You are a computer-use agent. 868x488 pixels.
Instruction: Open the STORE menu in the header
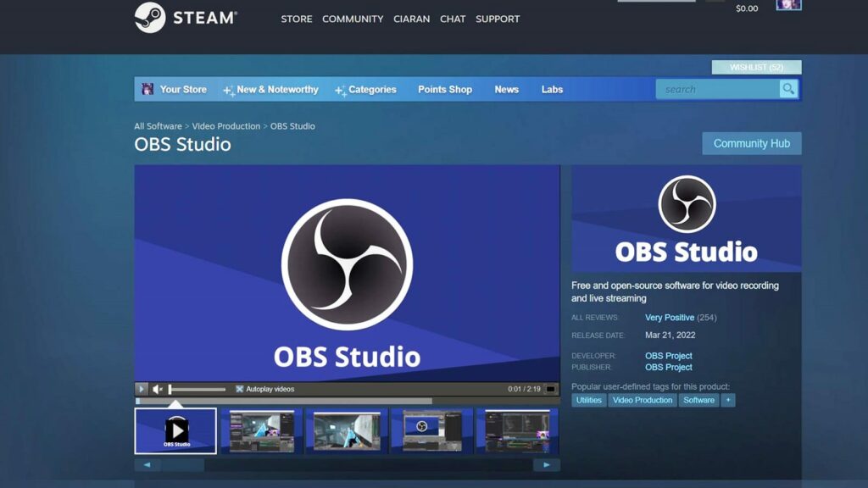point(296,19)
